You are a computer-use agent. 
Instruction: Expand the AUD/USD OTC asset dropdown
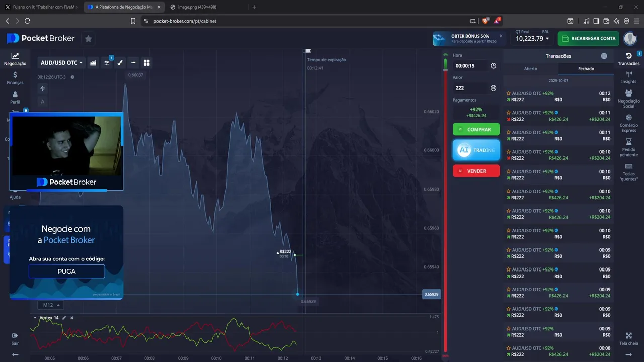coord(61,63)
